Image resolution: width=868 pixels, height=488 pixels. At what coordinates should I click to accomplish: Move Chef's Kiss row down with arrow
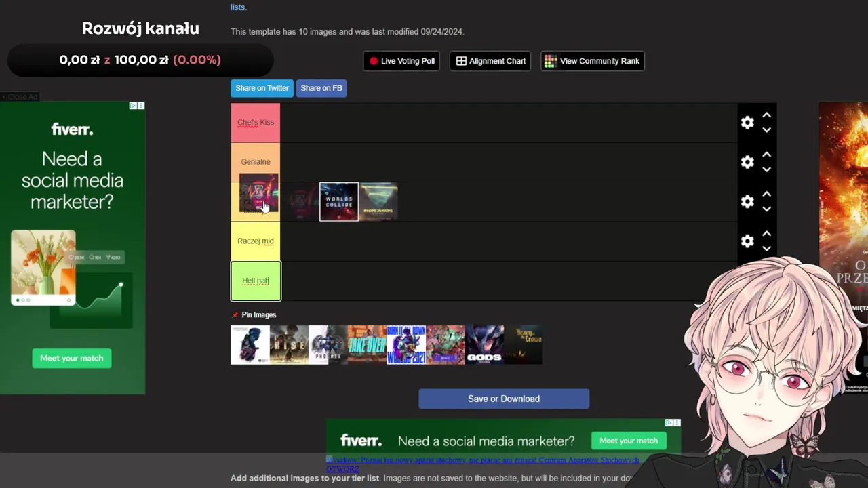click(766, 130)
